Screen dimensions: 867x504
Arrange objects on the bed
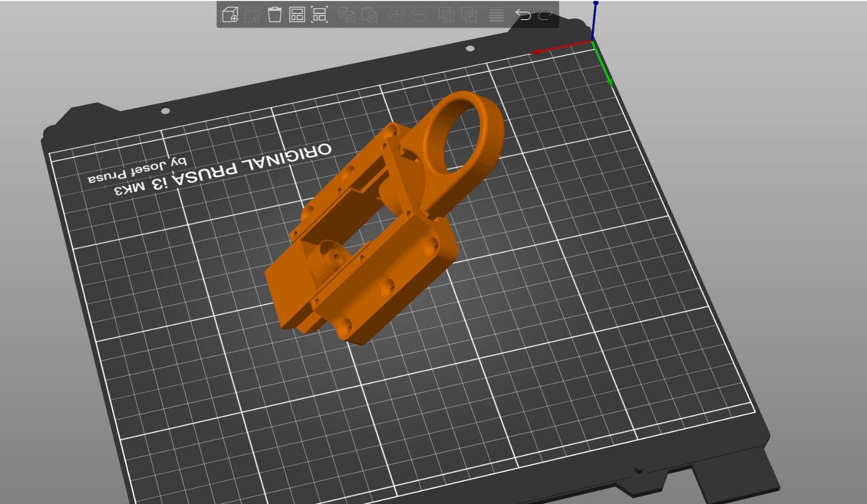point(297,15)
